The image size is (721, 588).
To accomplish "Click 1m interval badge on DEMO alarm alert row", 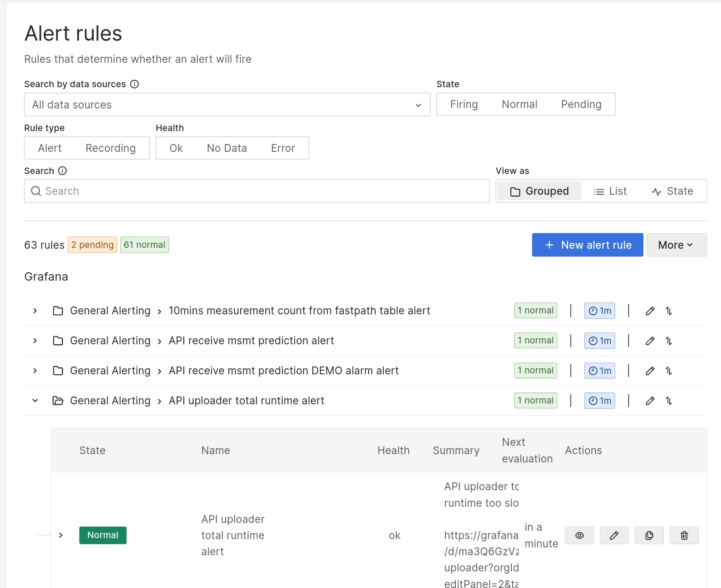I will point(600,371).
